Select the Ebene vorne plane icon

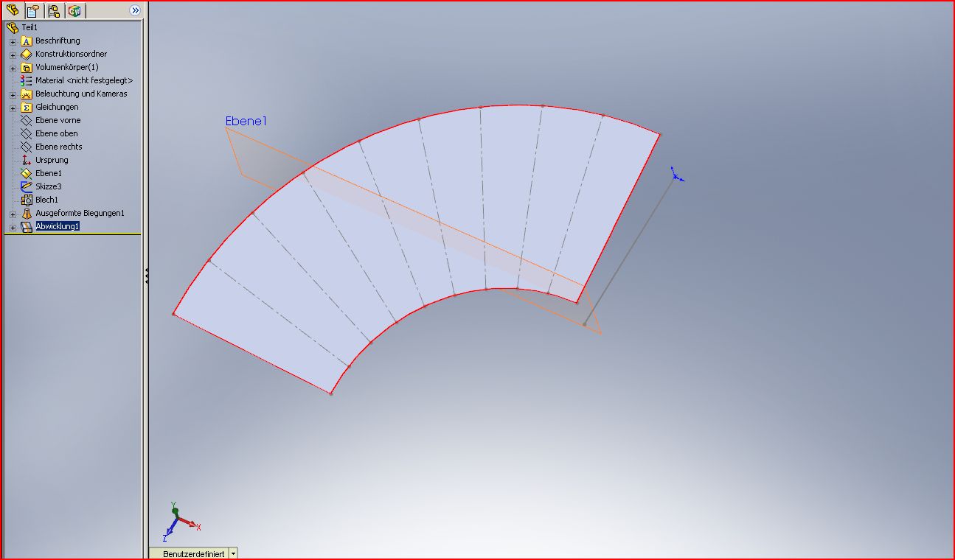pos(27,121)
